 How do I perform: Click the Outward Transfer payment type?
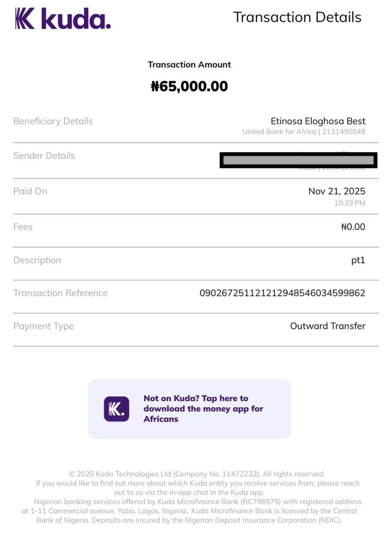point(328,326)
